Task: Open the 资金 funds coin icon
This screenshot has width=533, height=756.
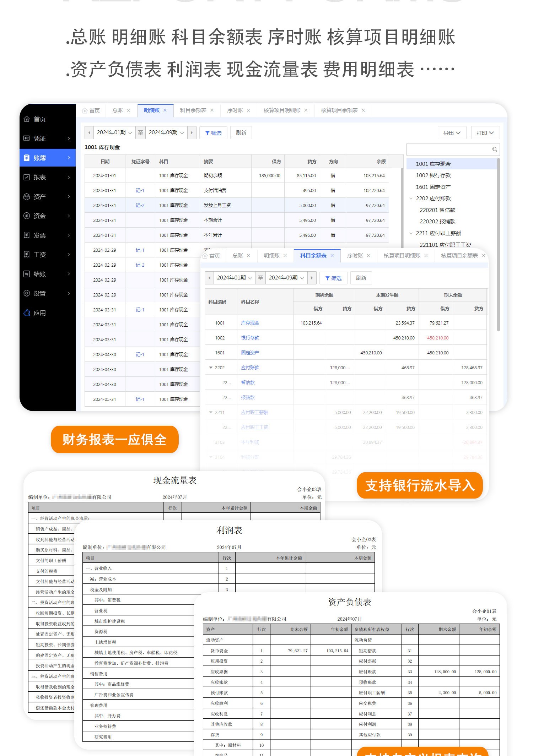Action: coord(27,216)
